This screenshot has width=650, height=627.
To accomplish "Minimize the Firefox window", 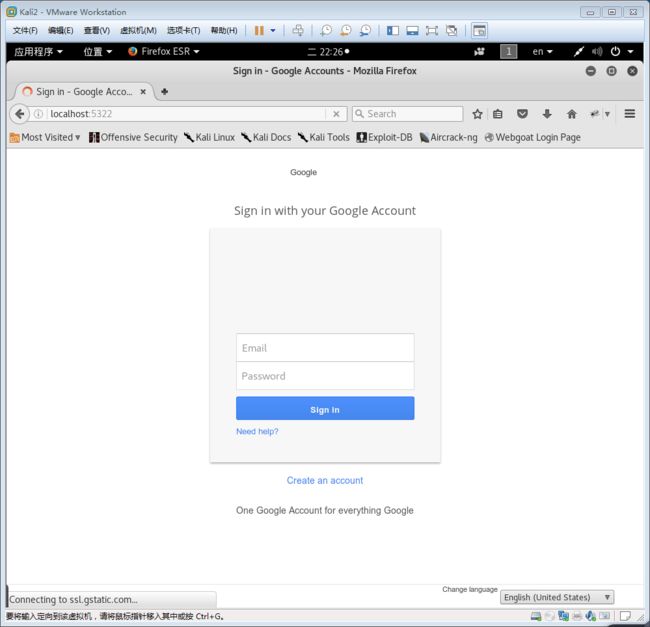I will [x=591, y=71].
